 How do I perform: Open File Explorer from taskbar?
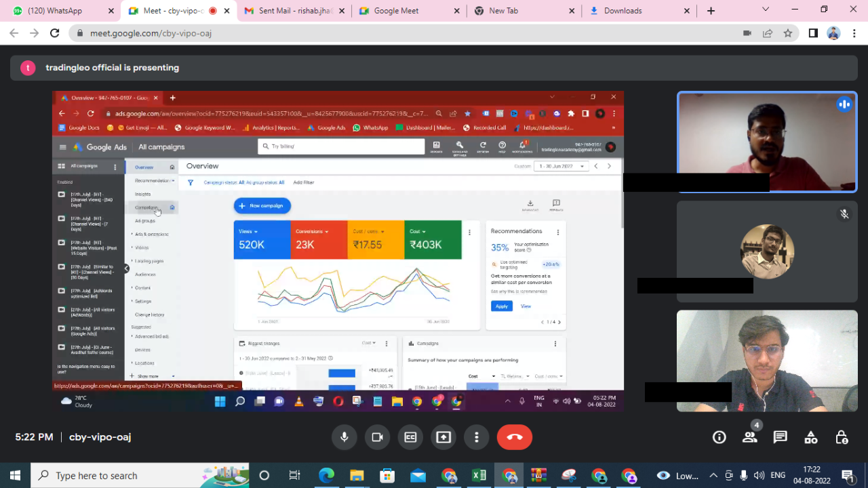click(x=357, y=476)
